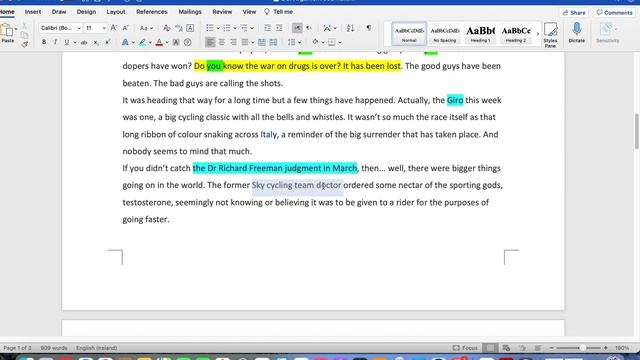640x360 pixels.
Task: Decrease font size with small A icon
Action: point(125,28)
